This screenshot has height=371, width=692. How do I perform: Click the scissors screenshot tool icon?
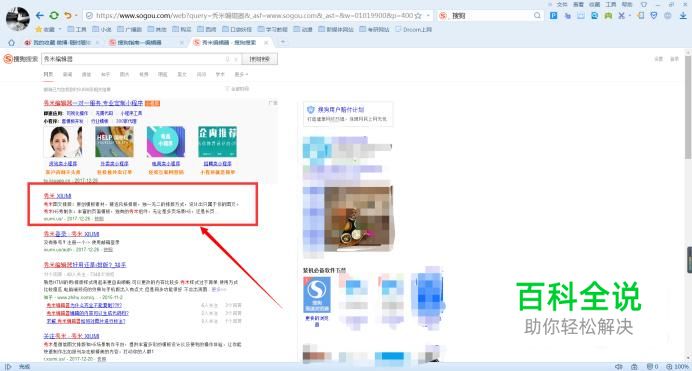pyautogui.click(x=621, y=15)
